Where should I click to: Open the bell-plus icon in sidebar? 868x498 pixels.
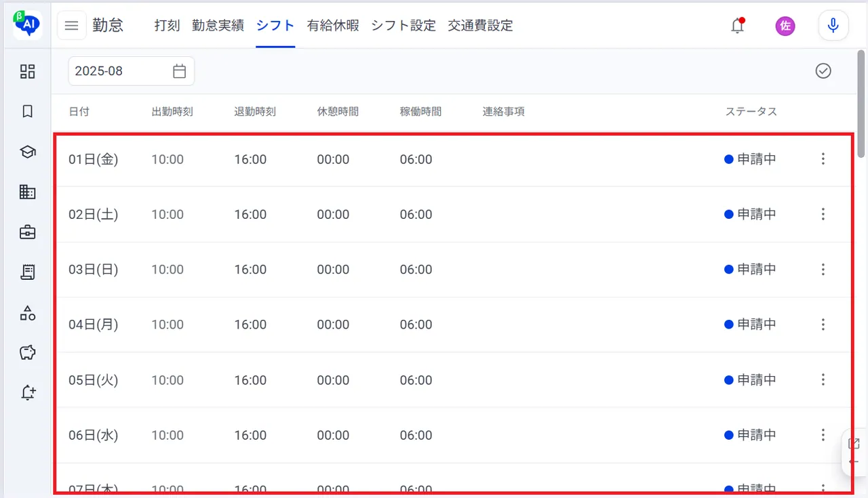(28, 392)
